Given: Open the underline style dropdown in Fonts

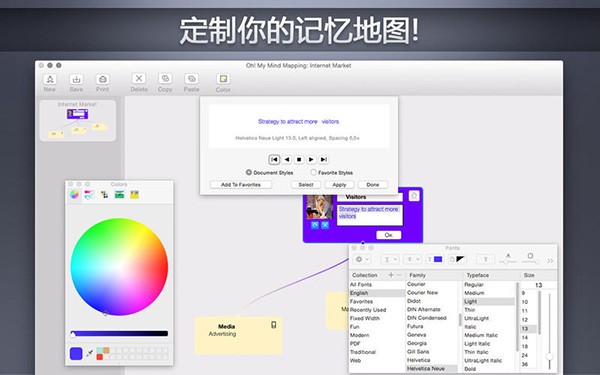Looking at the screenshot, I should pyautogui.click(x=389, y=259).
